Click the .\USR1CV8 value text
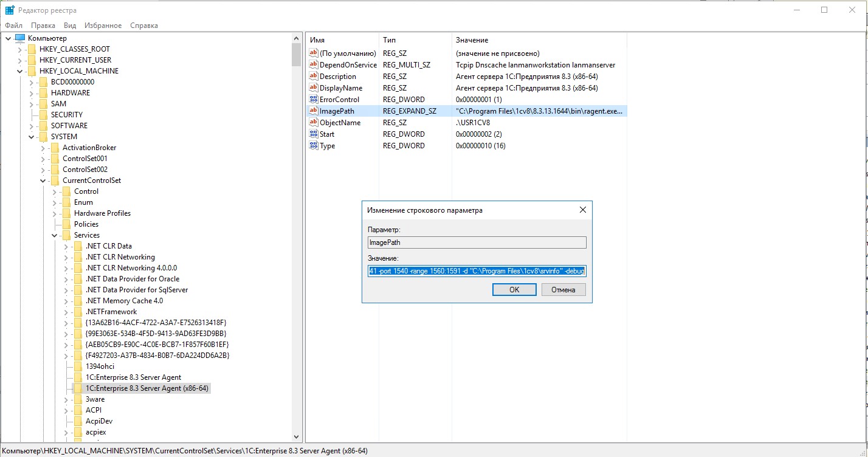This screenshot has width=868, height=457. click(x=473, y=123)
